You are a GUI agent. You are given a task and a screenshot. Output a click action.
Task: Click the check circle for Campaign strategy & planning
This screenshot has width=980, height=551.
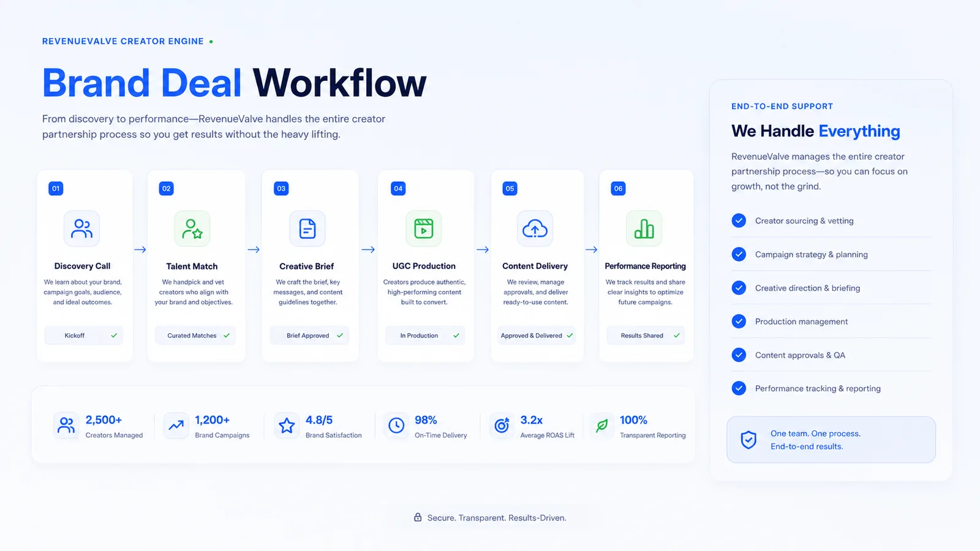739,254
